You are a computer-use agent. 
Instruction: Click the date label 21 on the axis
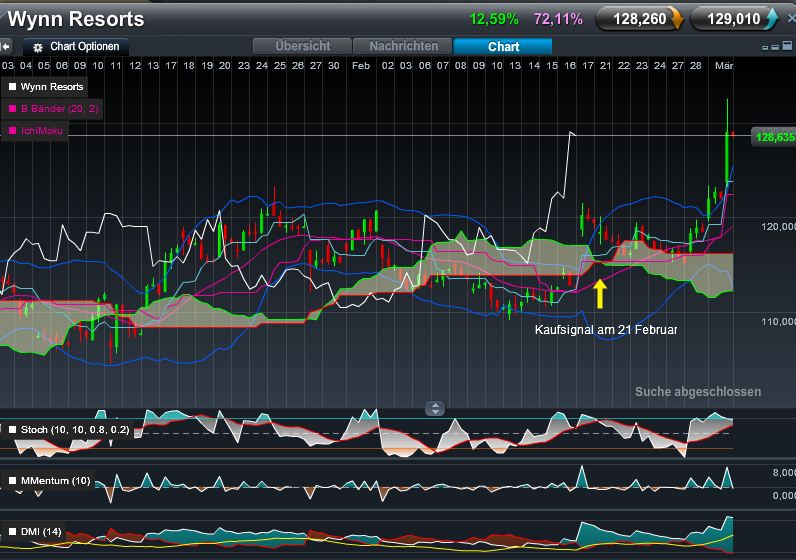(x=606, y=65)
